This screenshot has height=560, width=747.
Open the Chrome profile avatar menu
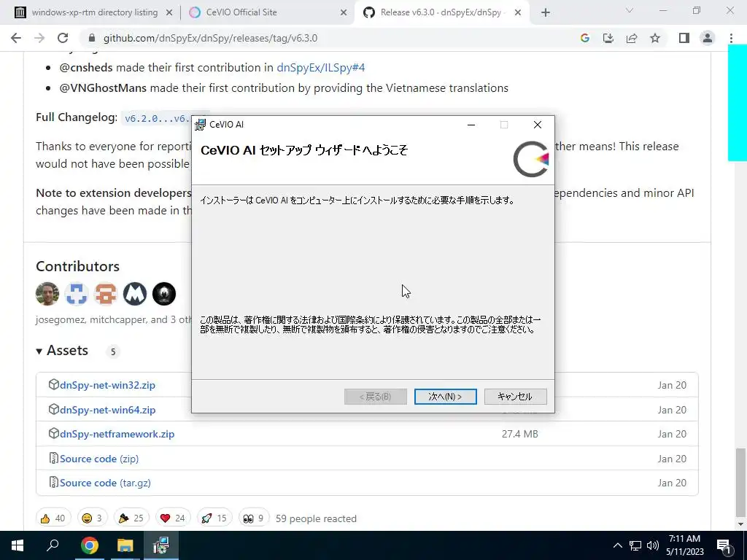click(708, 38)
